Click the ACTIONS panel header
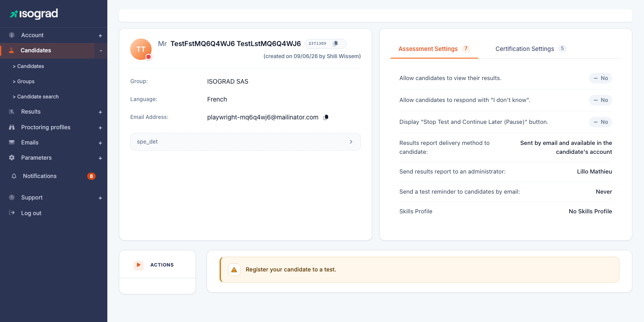 (157, 265)
